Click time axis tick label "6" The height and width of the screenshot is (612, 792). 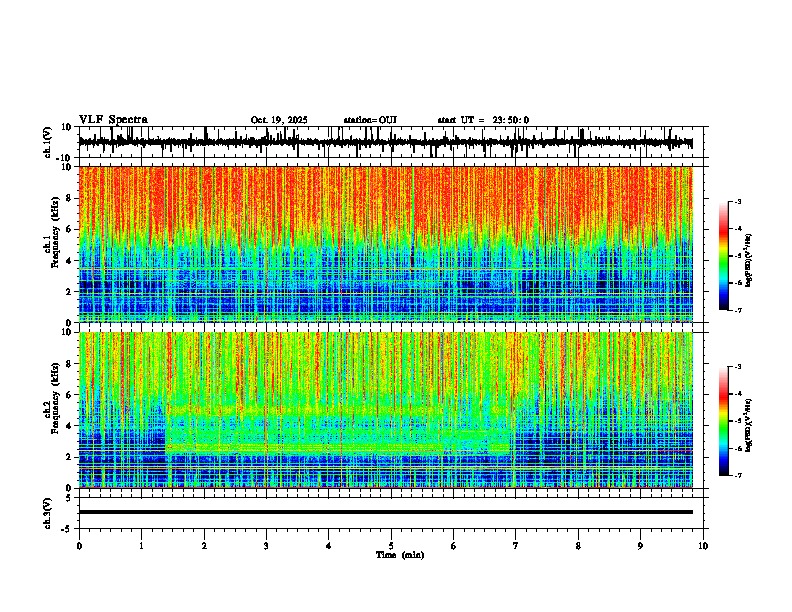tap(453, 546)
